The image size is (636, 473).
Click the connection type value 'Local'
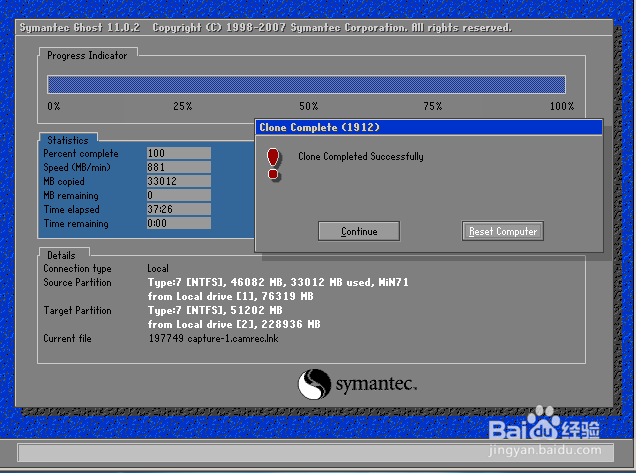pos(158,269)
